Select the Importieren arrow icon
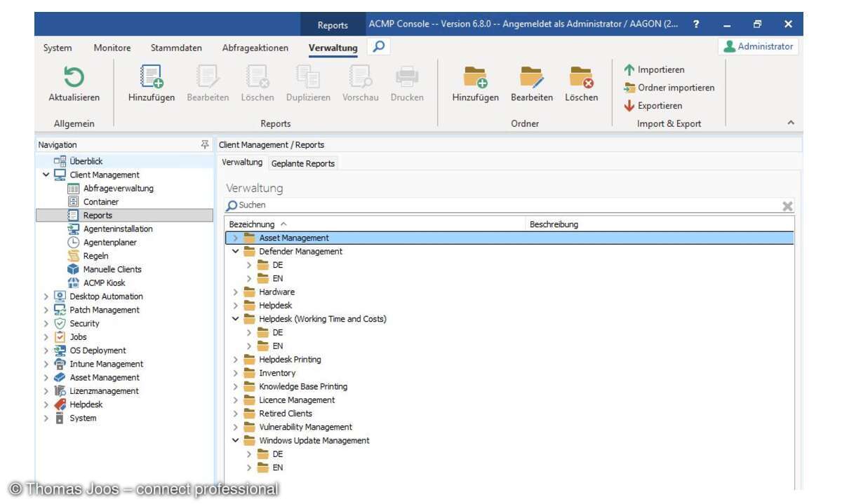Viewport: 842px width, 504px height. tap(629, 69)
